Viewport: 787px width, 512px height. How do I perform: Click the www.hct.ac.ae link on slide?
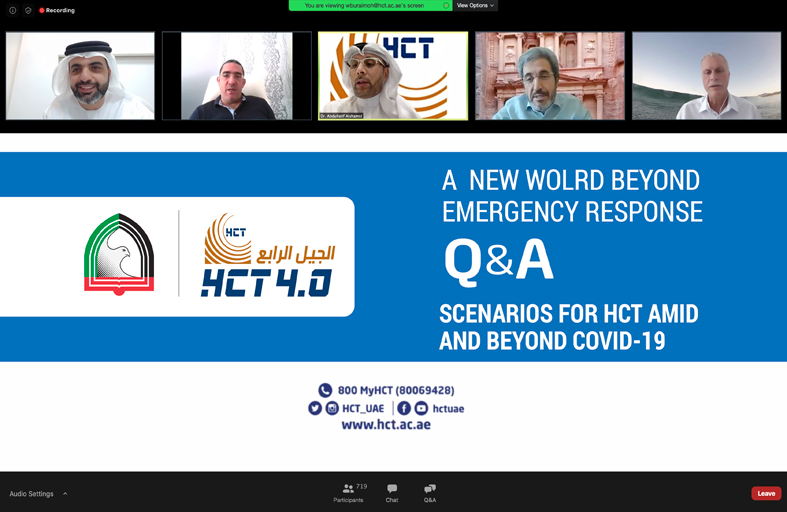pos(386,425)
